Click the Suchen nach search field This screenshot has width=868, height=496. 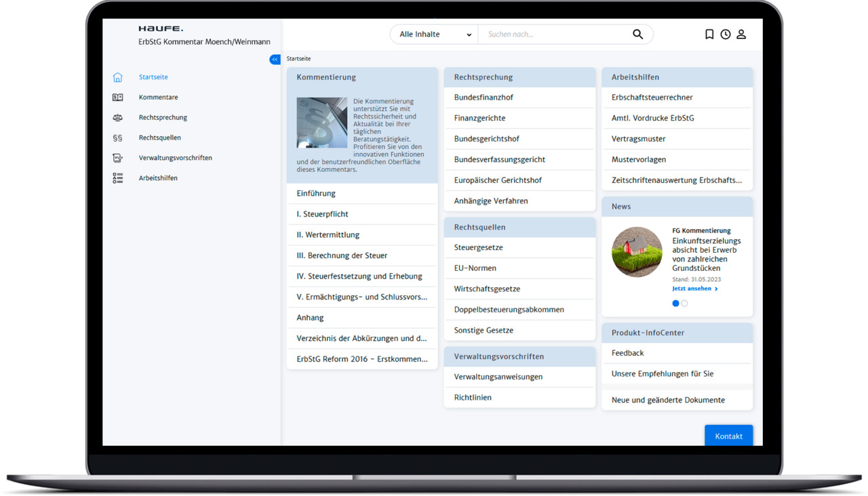555,34
